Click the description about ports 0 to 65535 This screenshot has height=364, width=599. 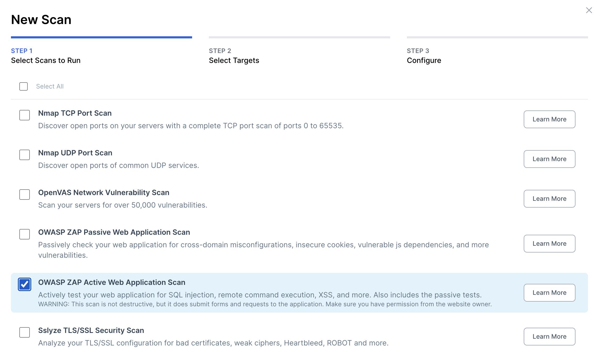pos(191,126)
